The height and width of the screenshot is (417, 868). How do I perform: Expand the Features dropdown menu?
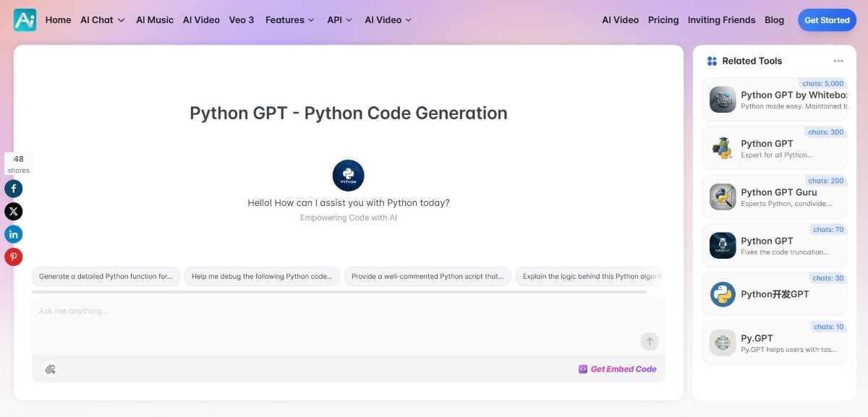coord(289,20)
